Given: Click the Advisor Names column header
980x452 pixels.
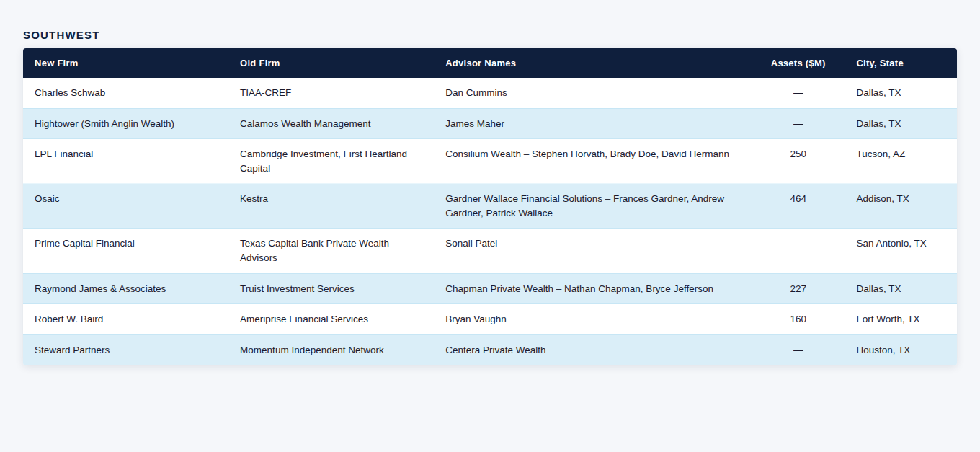Looking at the screenshot, I should [481, 63].
